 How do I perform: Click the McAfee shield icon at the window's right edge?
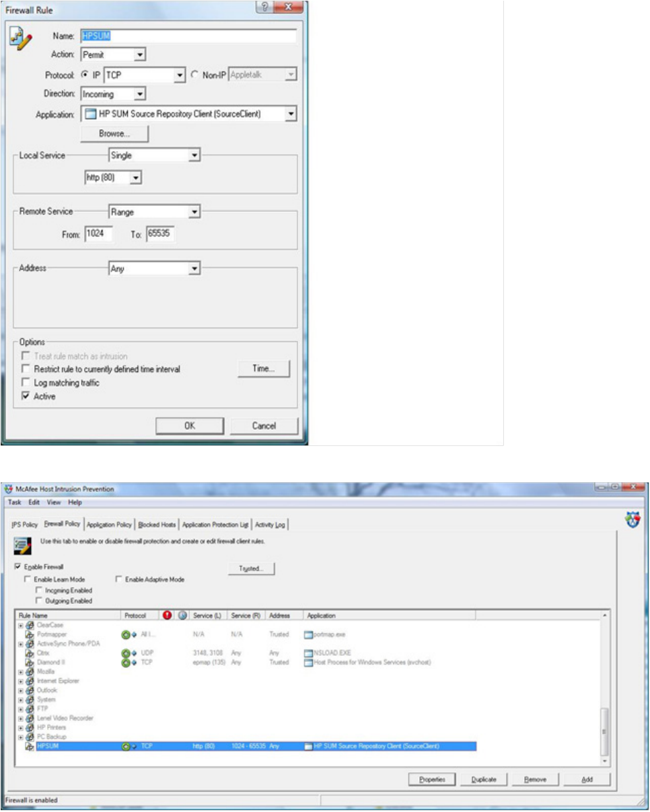click(x=633, y=519)
